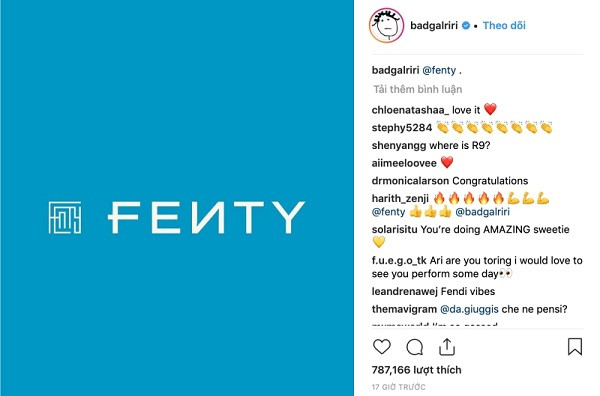Screen dimensions: 600x396
Task: Open @da.giuggis mention link
Action: tap(469, 309)
